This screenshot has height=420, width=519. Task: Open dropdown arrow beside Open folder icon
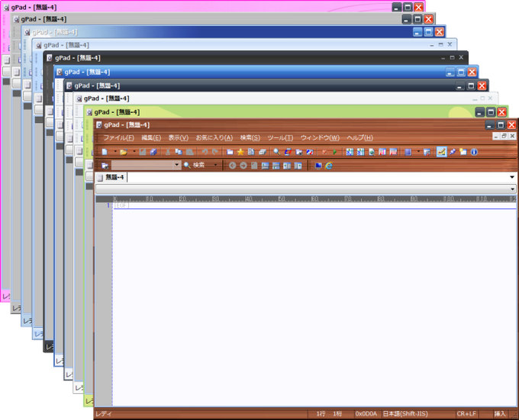point(134,152)
